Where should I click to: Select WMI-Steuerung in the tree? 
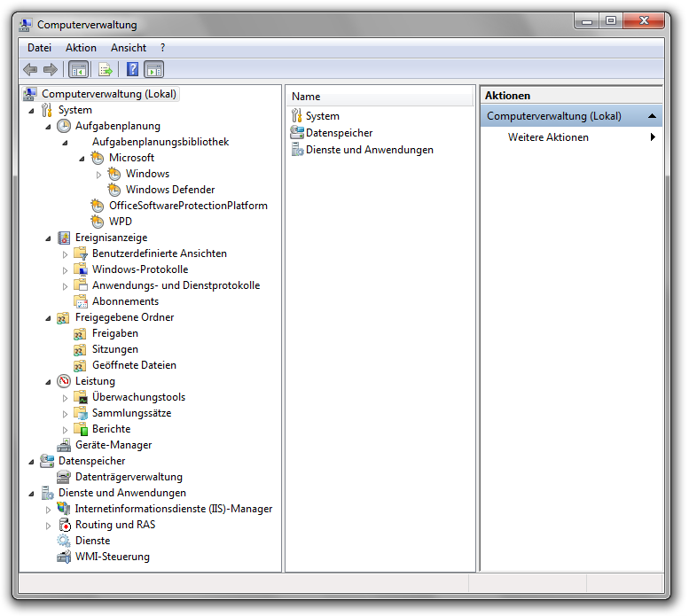pos(112,557)
